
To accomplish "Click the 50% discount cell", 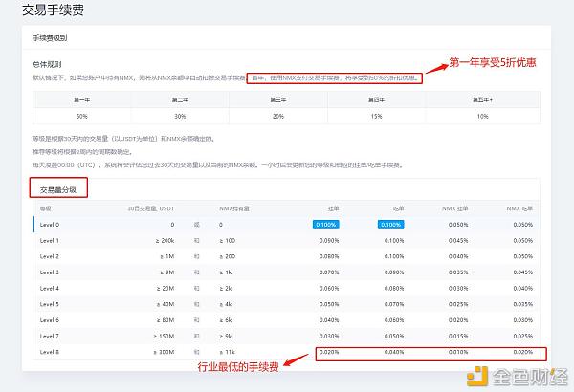I will point(82,116).
